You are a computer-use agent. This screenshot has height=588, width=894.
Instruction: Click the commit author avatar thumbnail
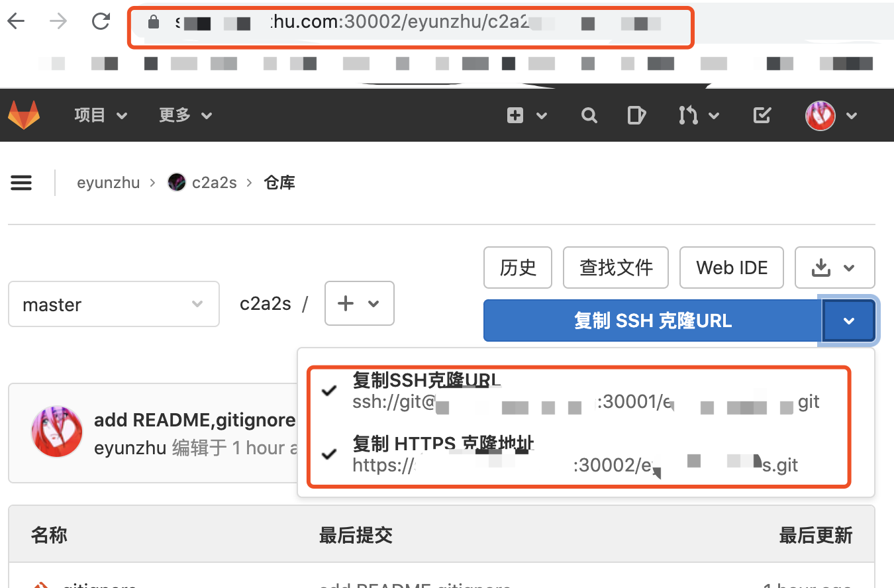[x=57, y=431]
